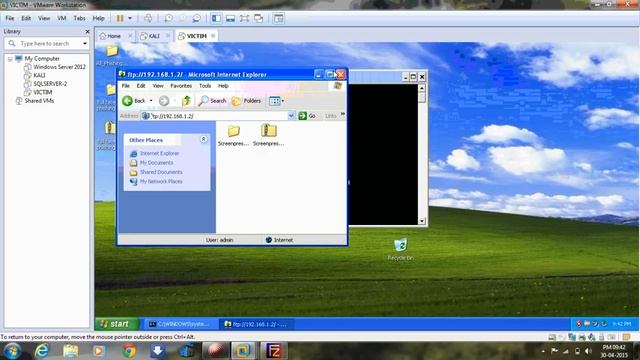Screen dimensions: 640x360
Task: Open the address bar history dropdown
Action: point(291,116)
